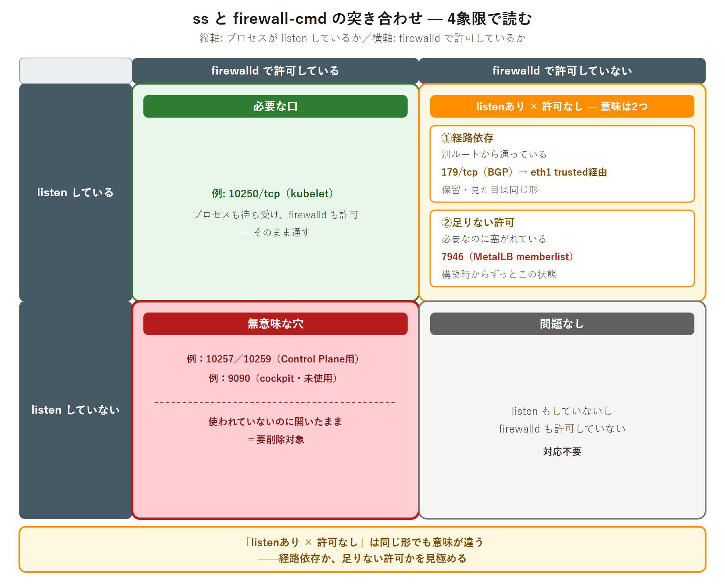Click the heading '①経路依存'
Viewport: 725px width, 588px height.
[x=468, y=138]
